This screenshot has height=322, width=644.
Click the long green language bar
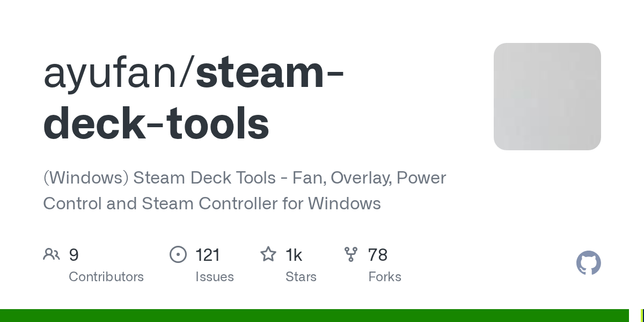pos(314,316)
